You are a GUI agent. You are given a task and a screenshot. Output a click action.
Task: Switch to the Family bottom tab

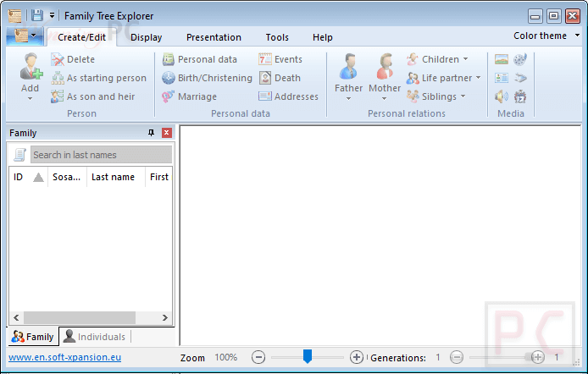[33, 337]
